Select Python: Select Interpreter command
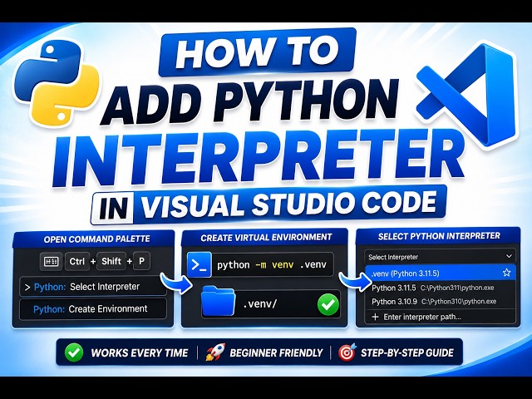The width and height of the screenshot is (532, 399). coord(93,287)
